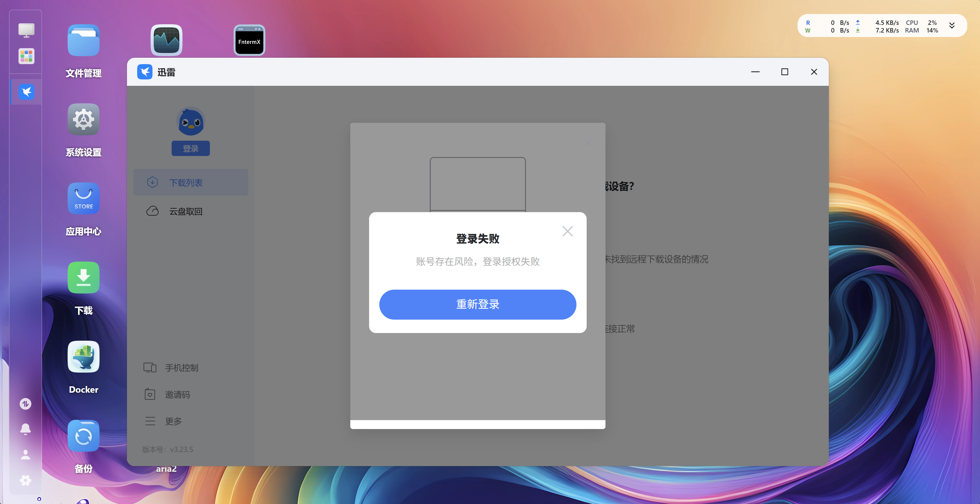This screenshot has width=980, height=504.
Task: Expand the resource monitor widget chevron
Action: (952, 26)
